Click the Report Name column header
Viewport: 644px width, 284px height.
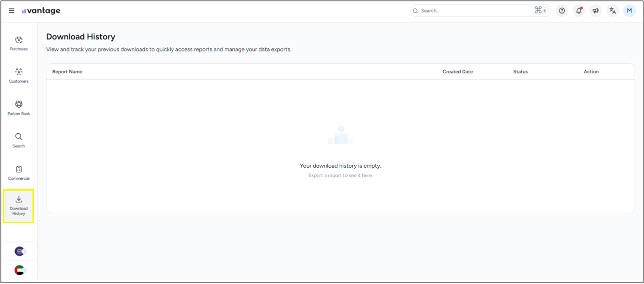pos(67,72)
